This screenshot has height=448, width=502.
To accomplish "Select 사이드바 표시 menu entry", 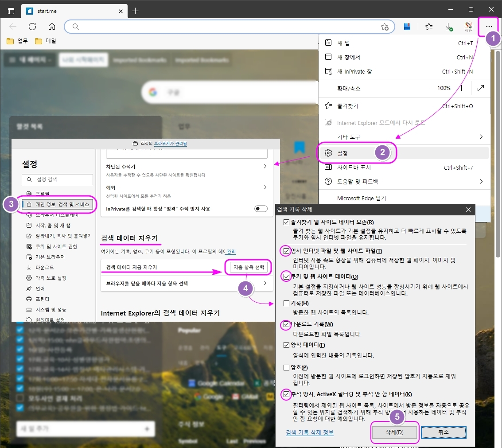I will (x=405, y=168).
